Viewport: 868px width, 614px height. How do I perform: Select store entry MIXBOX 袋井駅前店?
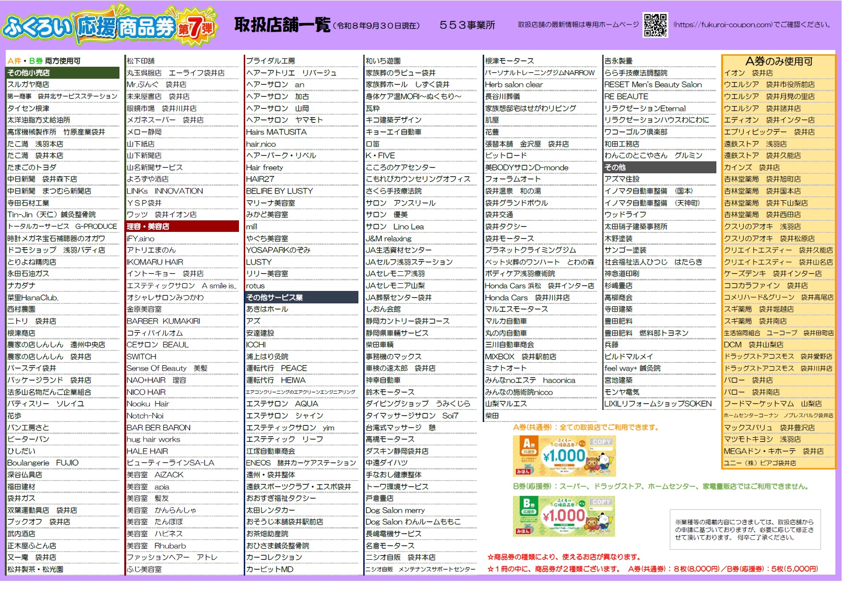pos(521,357)
